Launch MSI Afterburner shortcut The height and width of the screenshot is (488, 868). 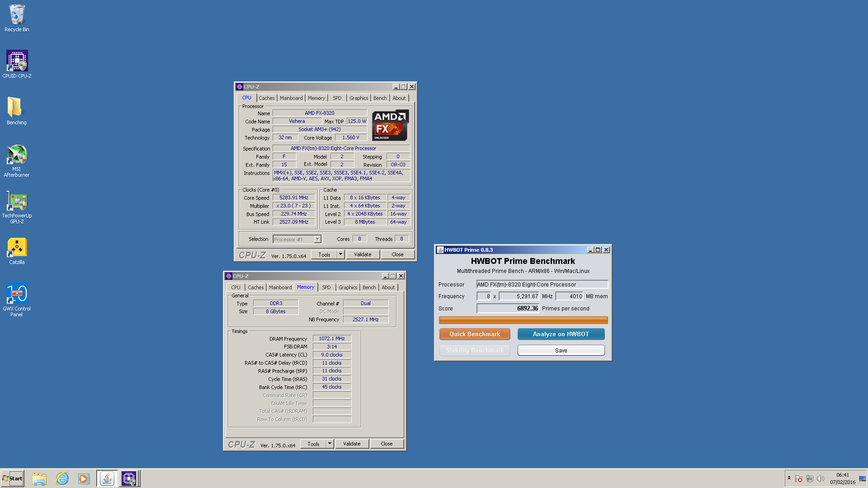coord(17,160)
